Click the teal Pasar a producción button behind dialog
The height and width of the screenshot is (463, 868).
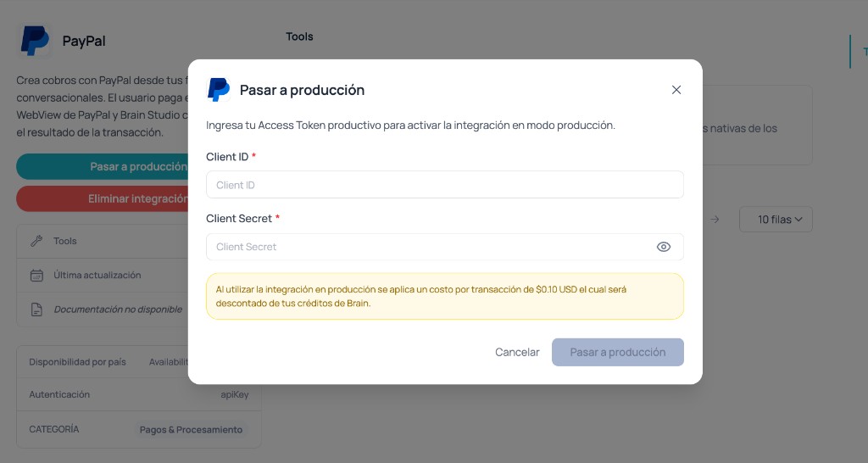coord(103,166)
